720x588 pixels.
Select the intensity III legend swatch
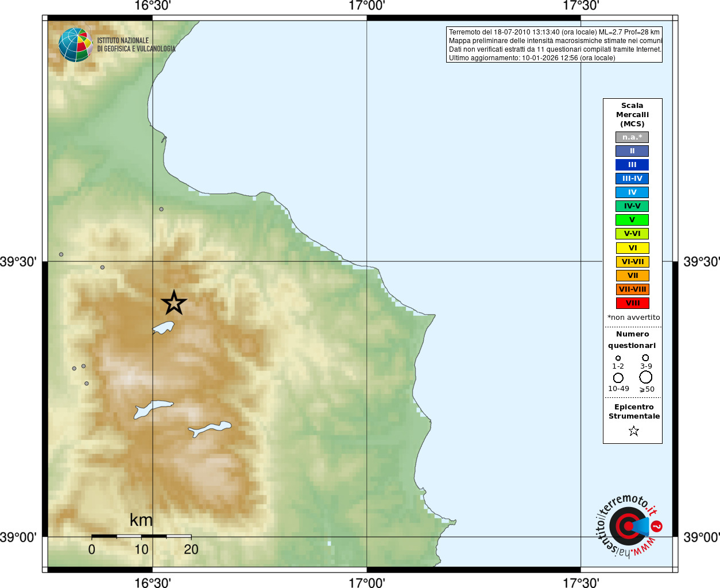click(x=632, y=165)
